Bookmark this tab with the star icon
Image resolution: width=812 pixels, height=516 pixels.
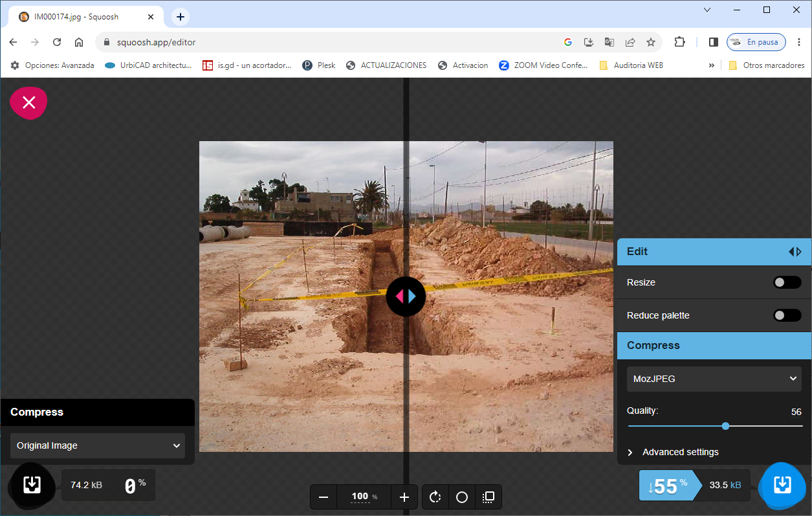[651, 42]
